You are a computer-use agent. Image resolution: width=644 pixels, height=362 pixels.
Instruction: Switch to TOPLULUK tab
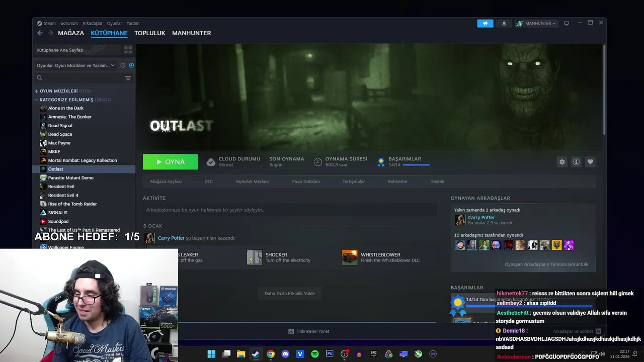pos(150,33)
